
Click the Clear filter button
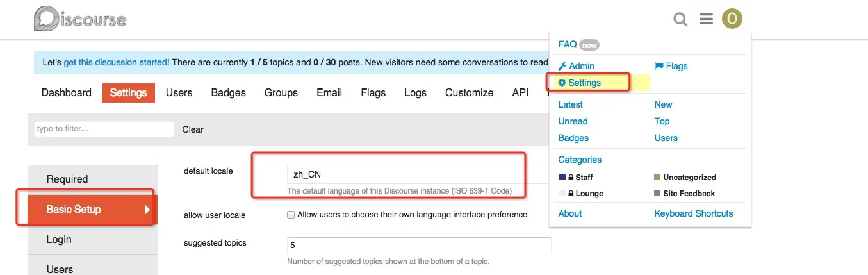point(193,129)
